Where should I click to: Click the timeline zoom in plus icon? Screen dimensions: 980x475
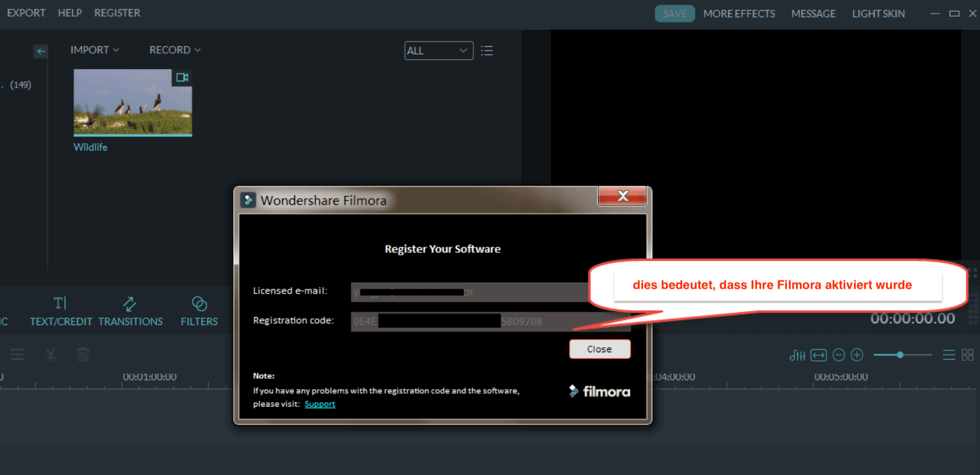click(857, 355)
